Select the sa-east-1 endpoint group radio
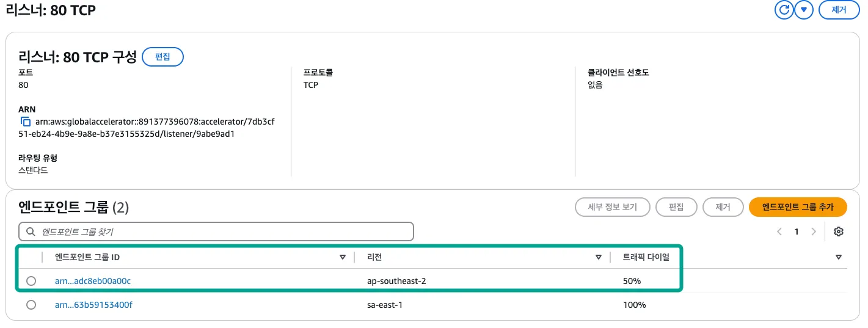Image resolution: width=868 pixels, height=328 pixels. [x=31, y=305]
